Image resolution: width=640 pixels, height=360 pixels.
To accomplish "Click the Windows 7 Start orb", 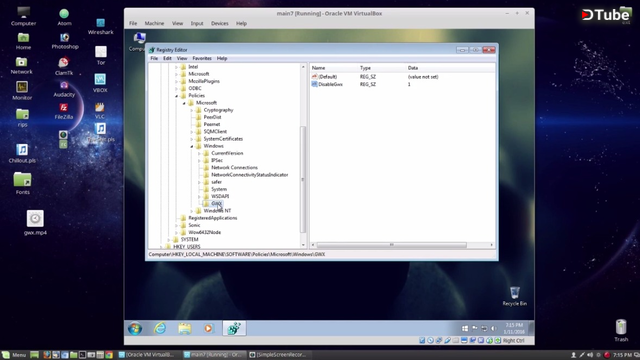I will tap(135, 328).
